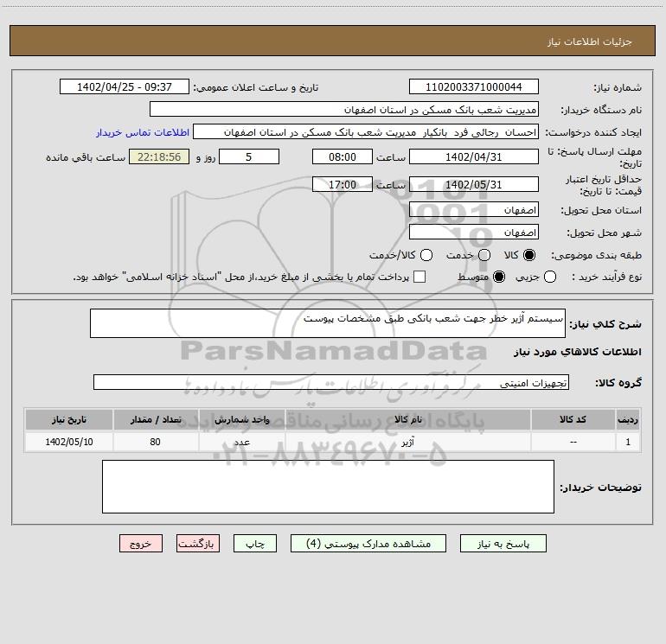The height and width of the screenshot is (644, 666).
Task: Open اطلاعات تماس خریدار link
Action: (143, 132)
